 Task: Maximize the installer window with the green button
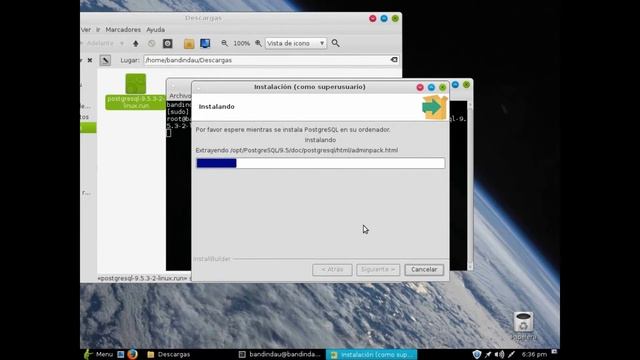[x=442, y=87]
